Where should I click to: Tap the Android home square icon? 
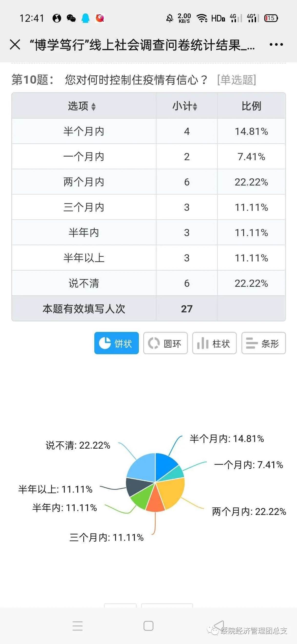pos(148,626)
